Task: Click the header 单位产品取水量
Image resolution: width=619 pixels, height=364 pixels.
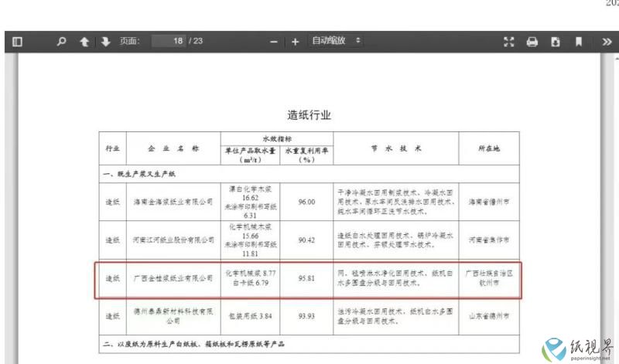Action: 250,155
